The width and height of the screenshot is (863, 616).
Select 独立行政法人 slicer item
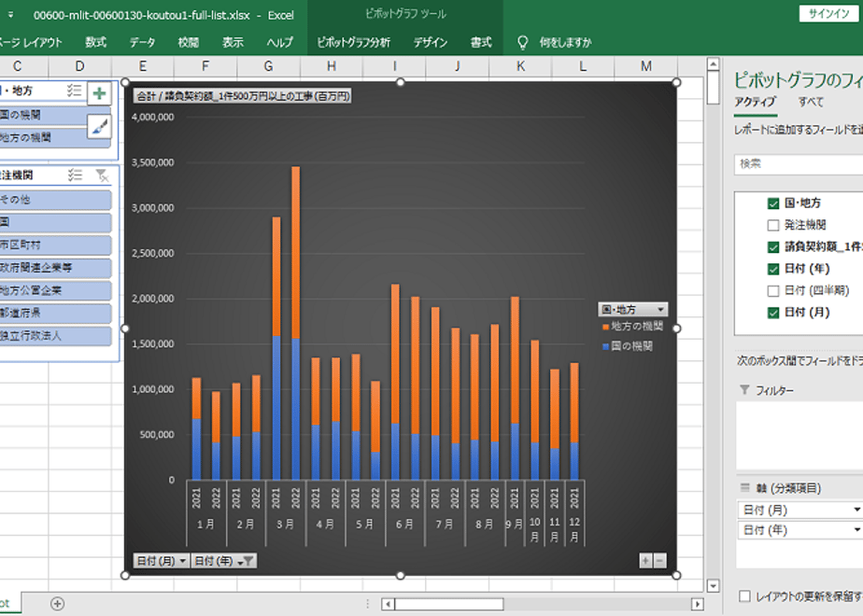(55, 335)
